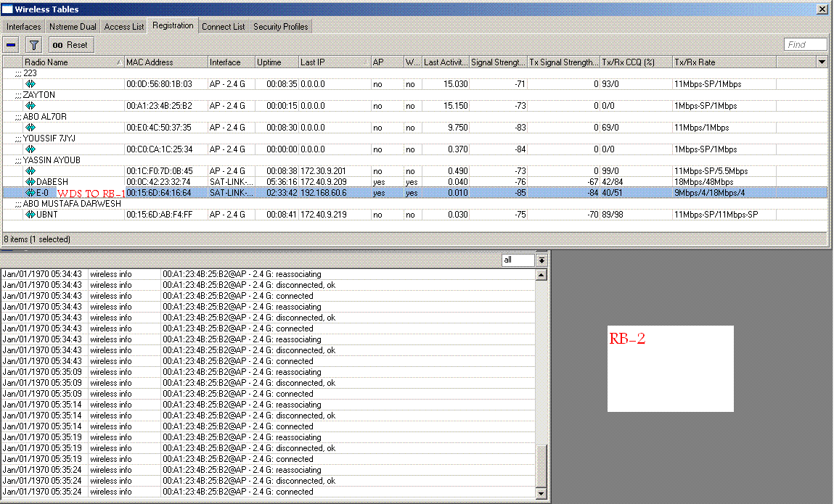Click the Reset counters button
This screenshot has height=504, width=834.
click(x=71, y=45)
